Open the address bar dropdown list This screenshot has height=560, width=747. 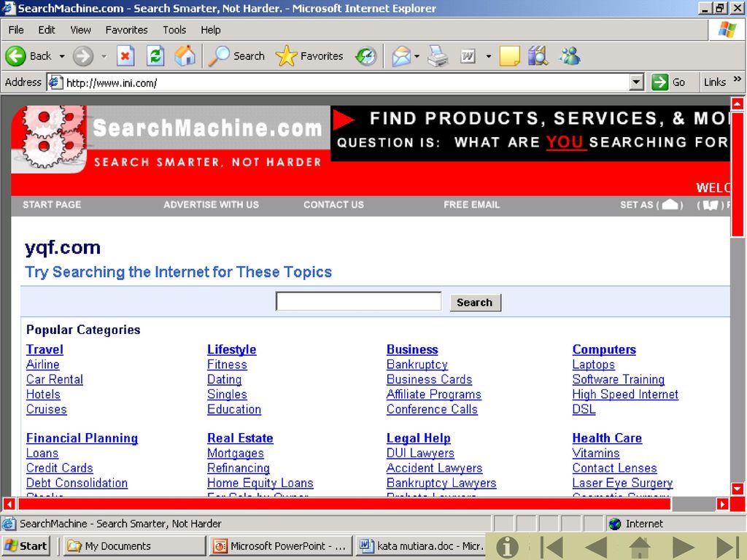tap(636, 82)
